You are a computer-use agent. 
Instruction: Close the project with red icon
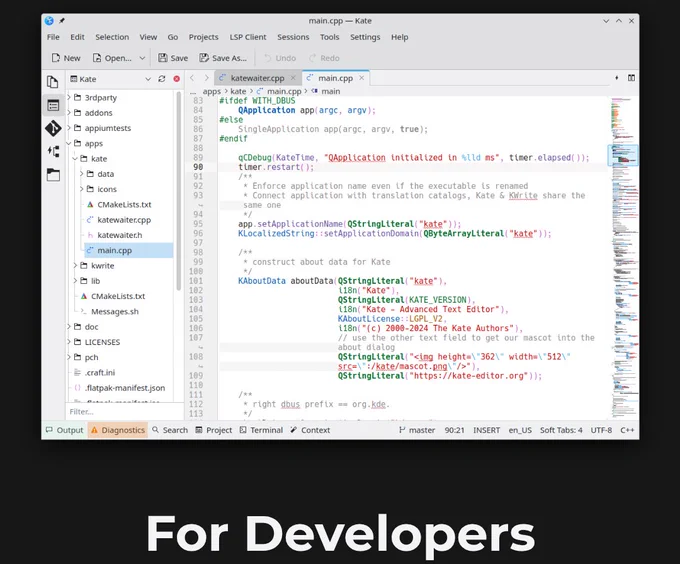click(x=177, y=79)
